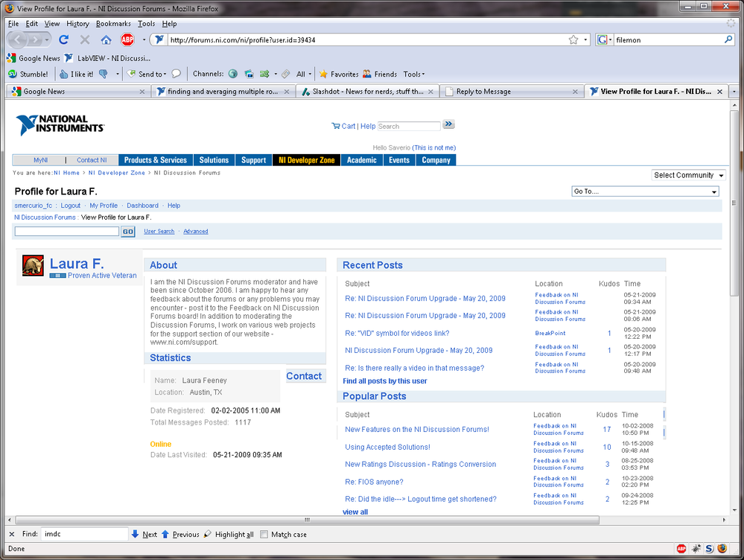Open StumbleUpon Friends icon
Image resolution: width=744 pixels, height=560 pixels.
[380, 74]
